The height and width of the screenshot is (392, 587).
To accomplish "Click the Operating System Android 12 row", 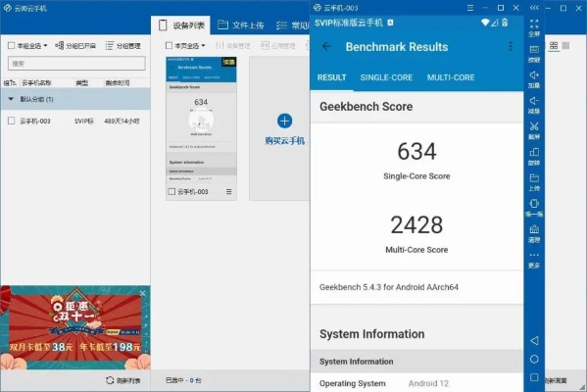I will (416, 383).
